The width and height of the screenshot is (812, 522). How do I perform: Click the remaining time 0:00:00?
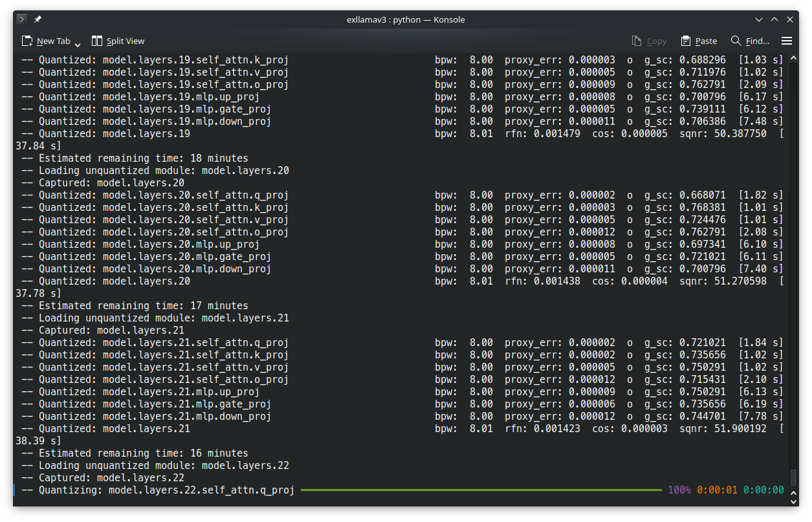click(763, 490)
